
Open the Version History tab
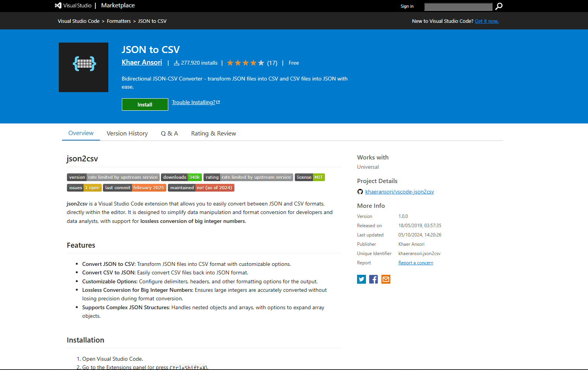pos(127,134)
